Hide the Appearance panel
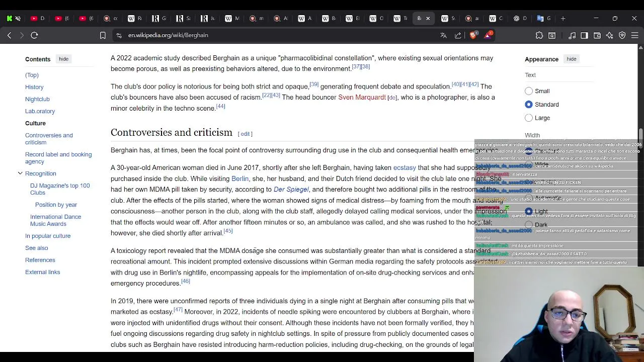This screenshot has height=362, width=644. tap(572, 59)
